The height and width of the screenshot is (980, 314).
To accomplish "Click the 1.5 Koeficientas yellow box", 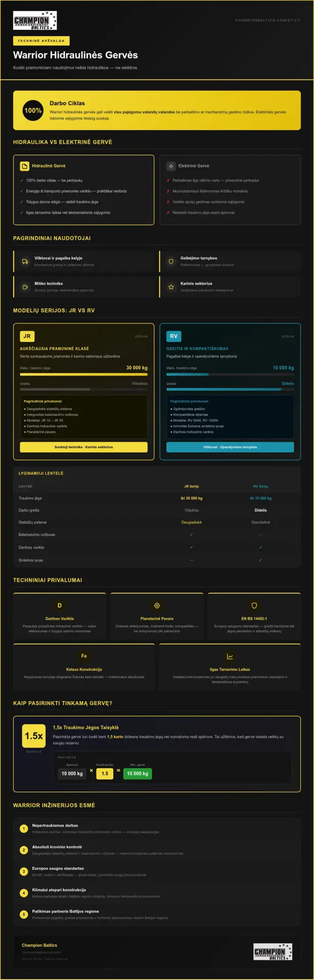I will coord(104,773).
